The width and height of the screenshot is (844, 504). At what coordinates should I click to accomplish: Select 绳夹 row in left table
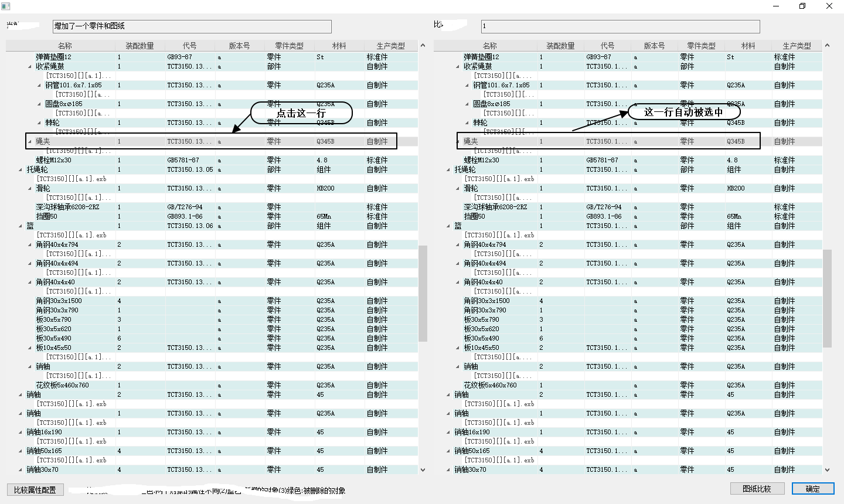pos(212,141)
